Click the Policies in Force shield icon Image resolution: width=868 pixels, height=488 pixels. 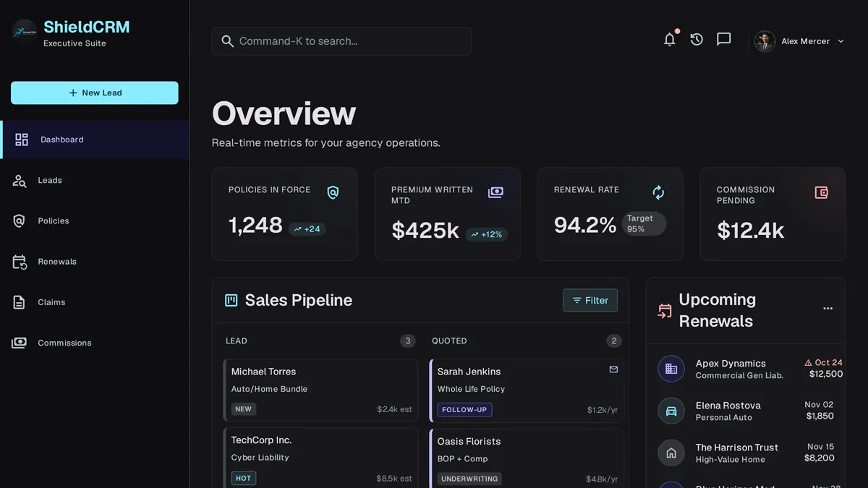(333, 192)
